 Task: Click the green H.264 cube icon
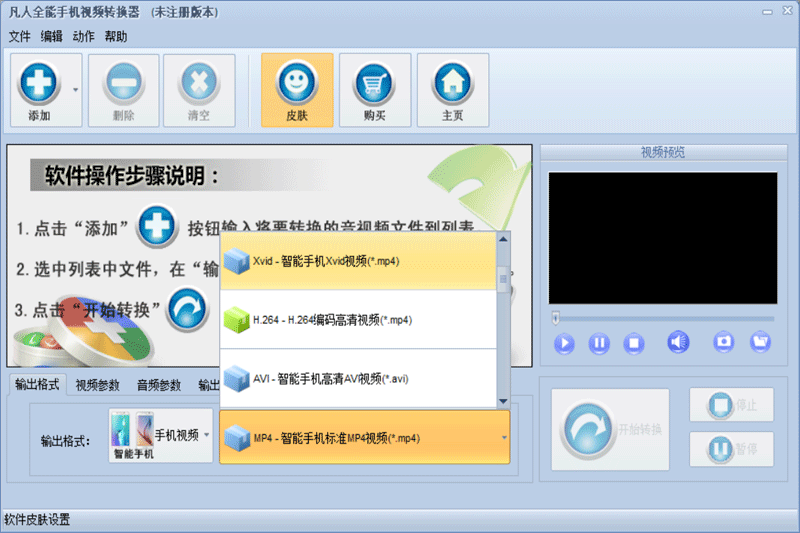click(x=236, y=320)
